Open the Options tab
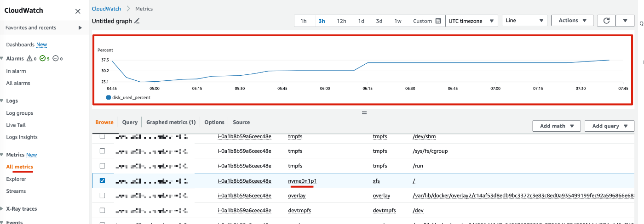This screenshot has height=224, width=644. [214, 123]
